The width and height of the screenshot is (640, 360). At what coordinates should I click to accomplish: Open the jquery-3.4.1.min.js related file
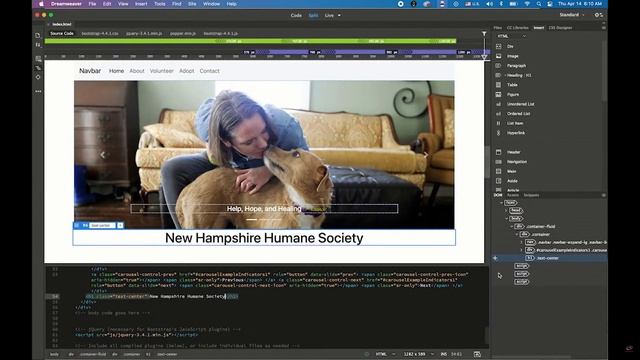pyautogui.click(x=144, y=33)
